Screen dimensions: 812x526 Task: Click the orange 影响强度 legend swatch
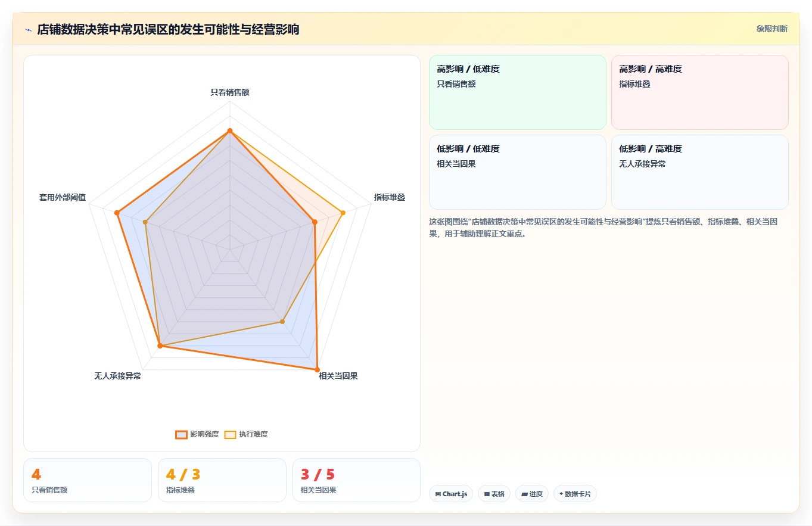tap(181, 434)
